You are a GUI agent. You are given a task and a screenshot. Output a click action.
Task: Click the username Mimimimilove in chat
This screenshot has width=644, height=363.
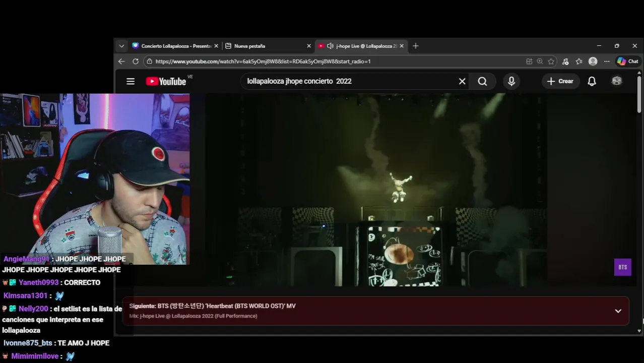pyautogui.click(x=35, y=356)
